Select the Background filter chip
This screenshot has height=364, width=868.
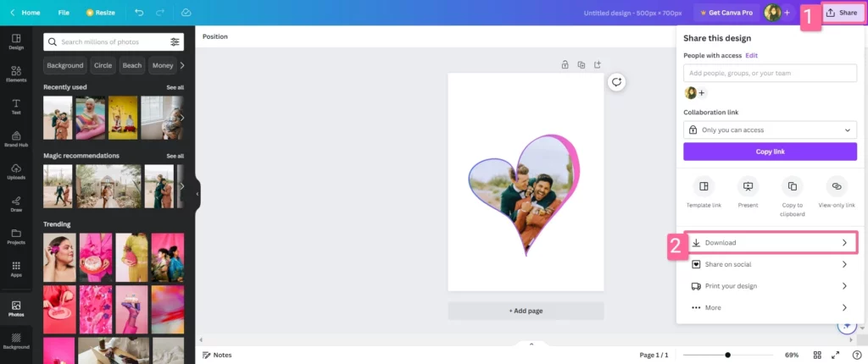[64, 65]
